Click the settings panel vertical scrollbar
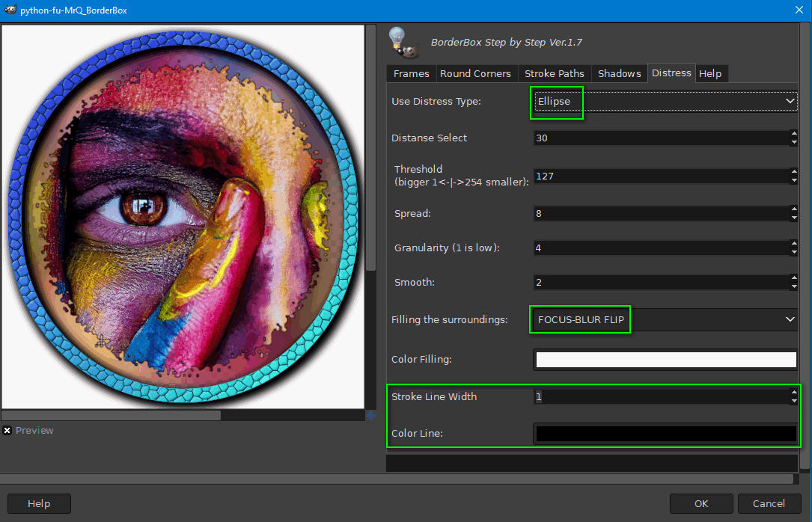The width and height of the screenshot is (812, 522). [x=805, y=246]
